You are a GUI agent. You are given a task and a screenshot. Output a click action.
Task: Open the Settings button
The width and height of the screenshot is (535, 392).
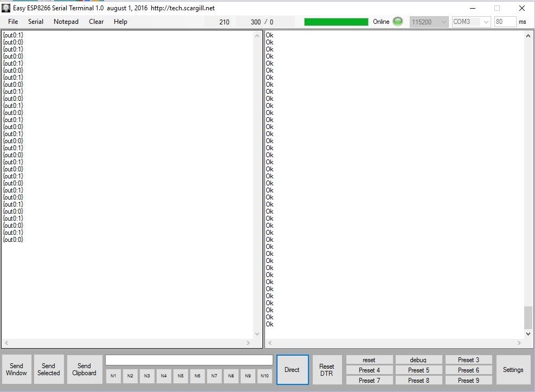(x=513, y=370)
